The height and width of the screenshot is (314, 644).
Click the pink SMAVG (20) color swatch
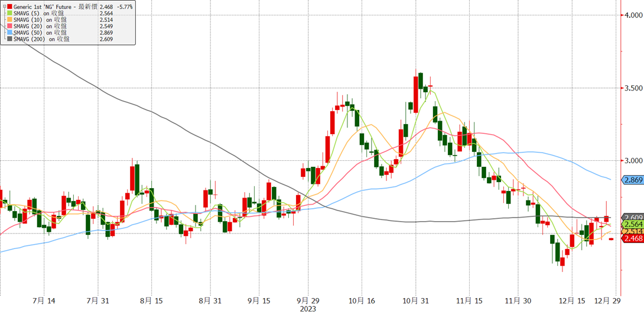click(9, 26)
